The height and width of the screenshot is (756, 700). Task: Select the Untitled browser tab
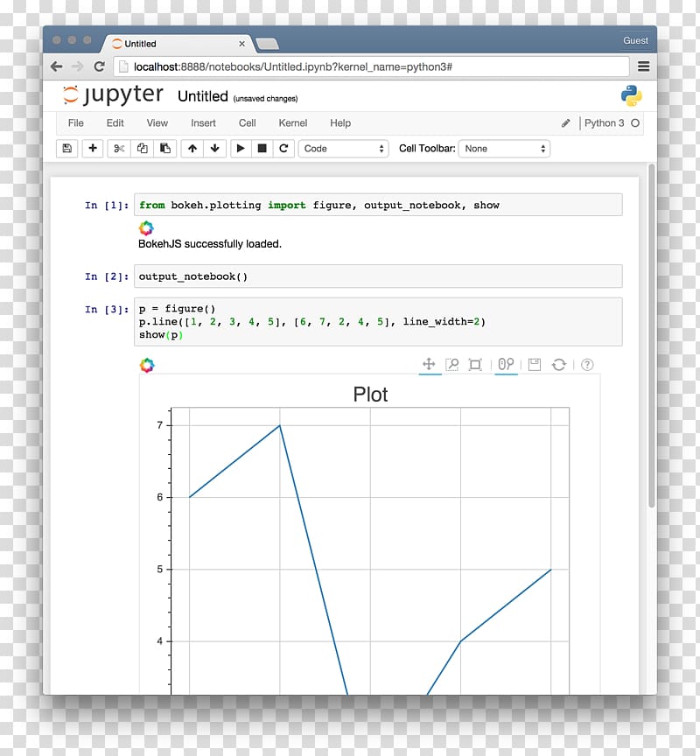click(176, 44)
